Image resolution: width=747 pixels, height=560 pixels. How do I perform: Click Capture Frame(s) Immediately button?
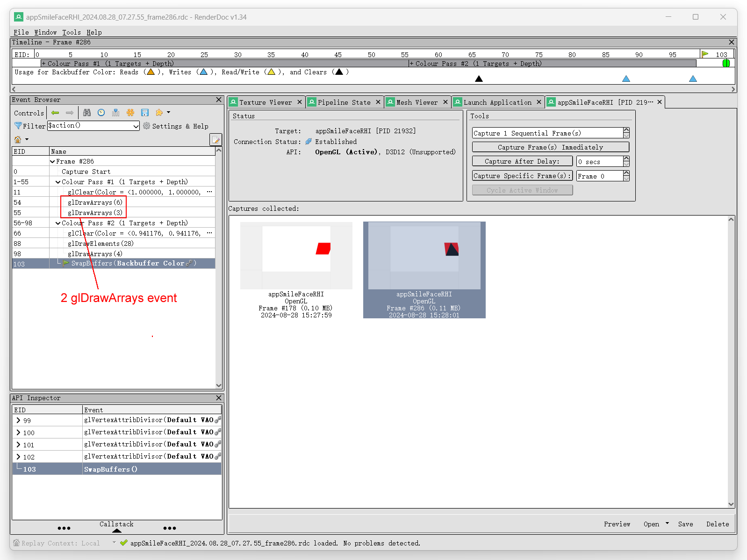click(550, 147)
